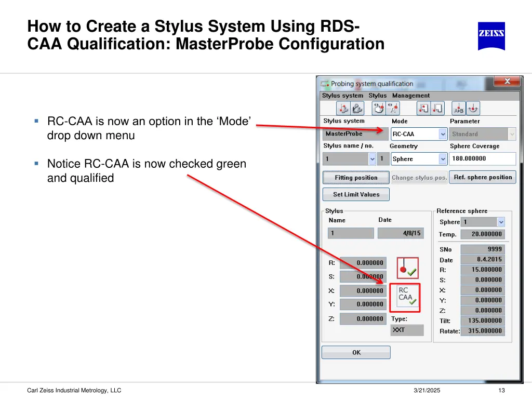Click the ZEISS logo on the slide
532x399 pixels.
pos(491,36)
